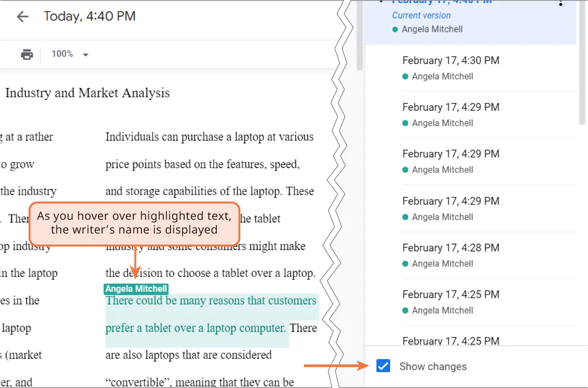The width and height of the screenshot is (588, 388).
Task: Click the "Today, 4:40 PM" heading
Action: click(x=89, y=16)
